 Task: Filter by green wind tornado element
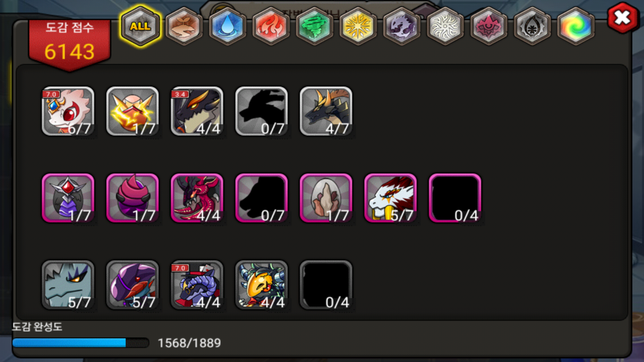click(x=315, y=26)
